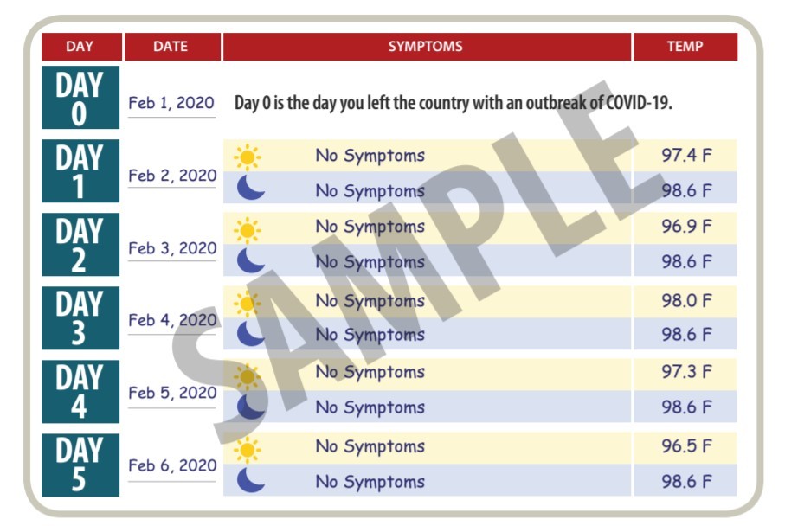Screen dimensions: 785x532
Task: Click the sun icon for Day 3
Action: point(248,304)
